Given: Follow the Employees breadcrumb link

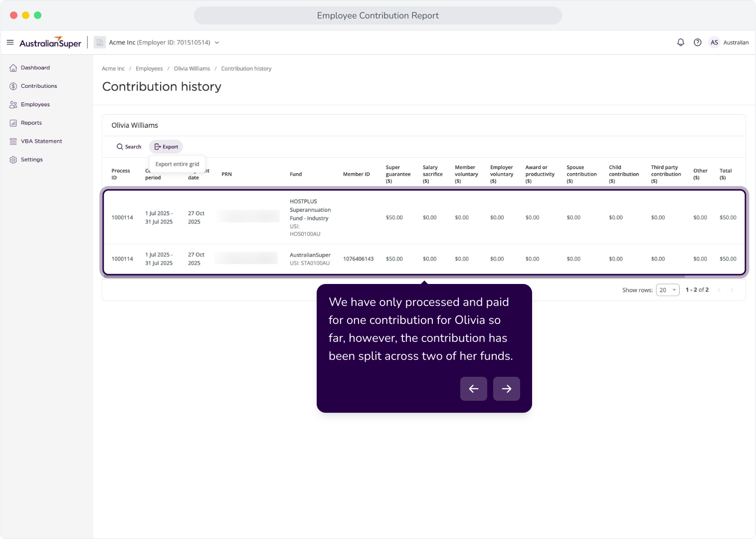Looking at the screenshot, I should (x=149, y=69).
